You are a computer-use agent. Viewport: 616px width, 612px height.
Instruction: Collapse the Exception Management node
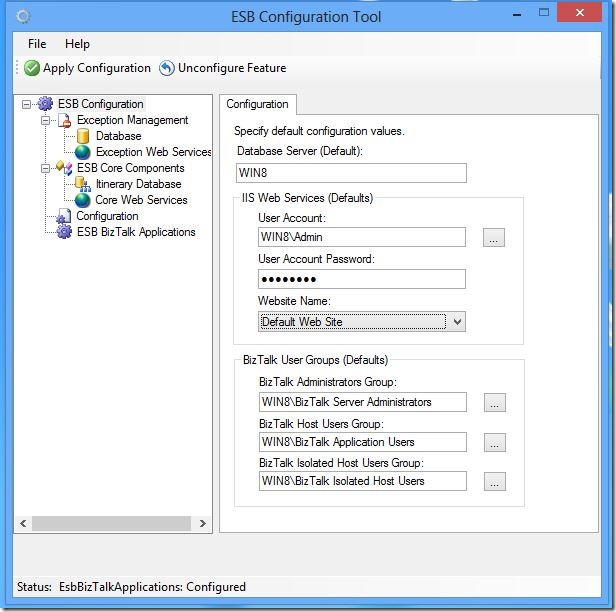tap(46, 120)
